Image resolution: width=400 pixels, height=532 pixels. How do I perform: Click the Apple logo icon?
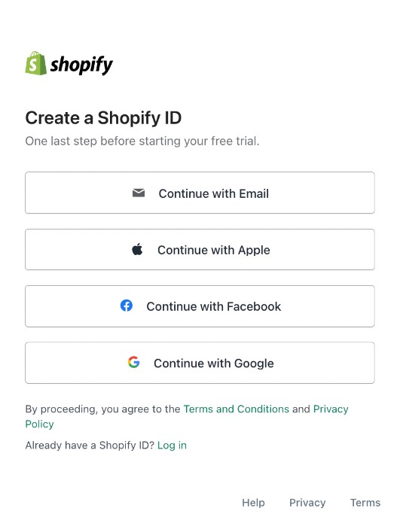[x=137, y=249]
